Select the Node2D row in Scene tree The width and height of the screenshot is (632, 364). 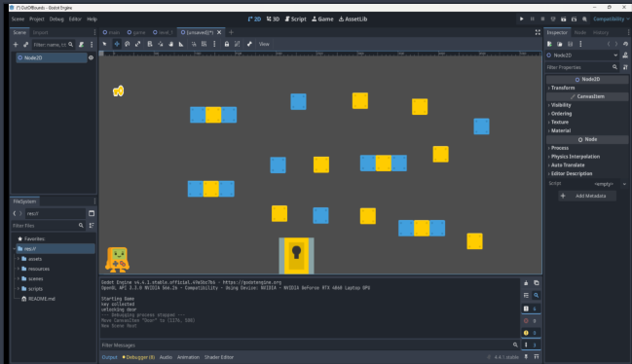click(52, 57)
